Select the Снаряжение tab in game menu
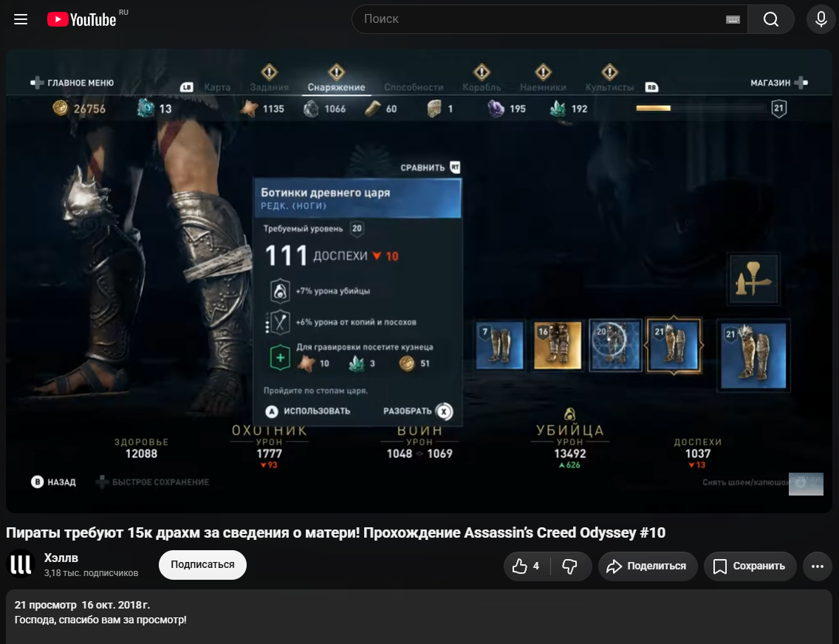Image resolution: width=839 pixels, height=644 pixels. pyautogui.click(x=336, y=87)
